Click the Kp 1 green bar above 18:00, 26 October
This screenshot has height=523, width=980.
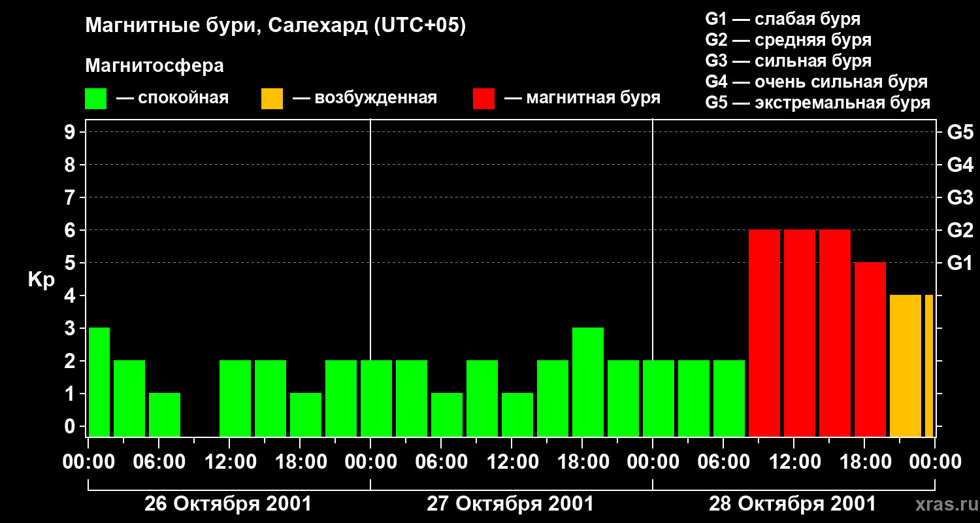pyautogui.click(x=306, y=415)
